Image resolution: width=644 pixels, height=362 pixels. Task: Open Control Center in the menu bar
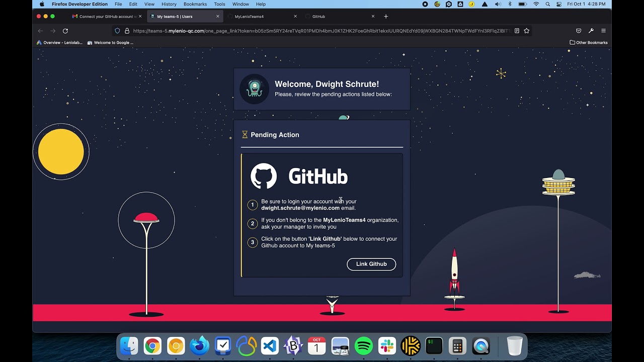(x=559, y=4)
